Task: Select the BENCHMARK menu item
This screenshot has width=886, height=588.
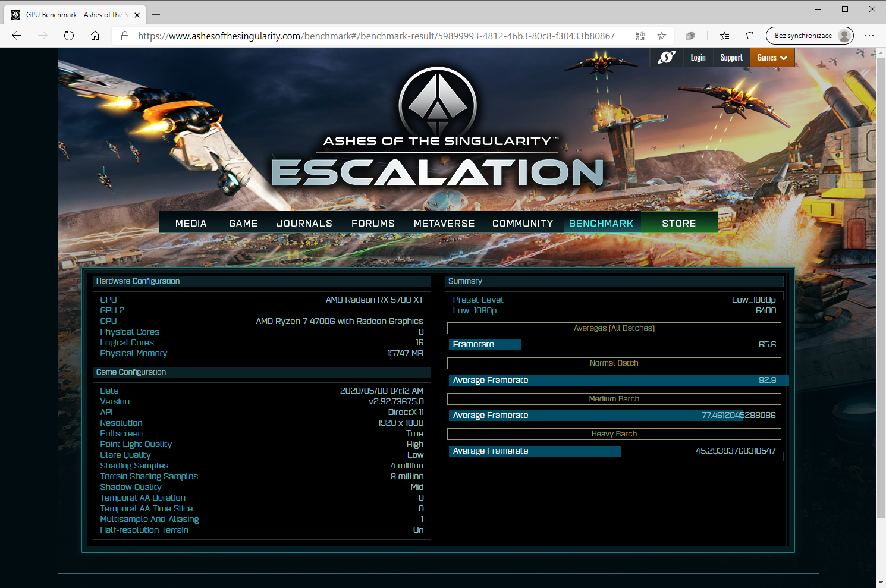Action: point(601,223)
